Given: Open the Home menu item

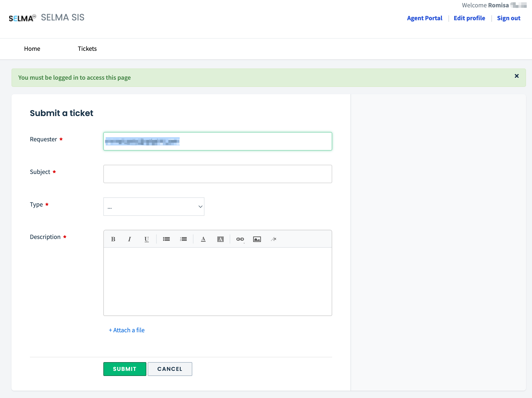Looking at the screenshot, I should (x=32, y=49).
